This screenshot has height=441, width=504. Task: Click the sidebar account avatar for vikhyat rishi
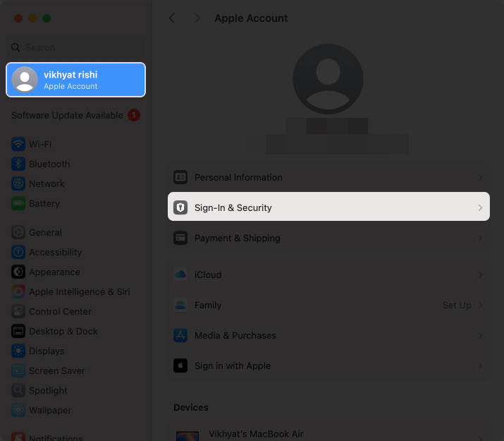click(x=25, y=80)
